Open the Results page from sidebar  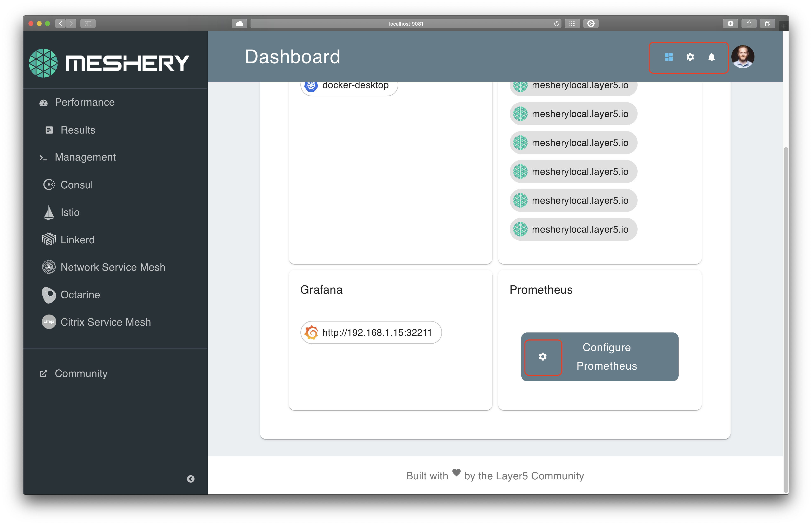click(78, 130)
